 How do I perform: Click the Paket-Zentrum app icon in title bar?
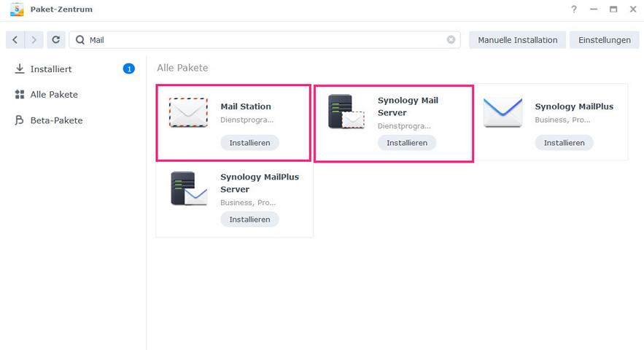coord(17,9)
